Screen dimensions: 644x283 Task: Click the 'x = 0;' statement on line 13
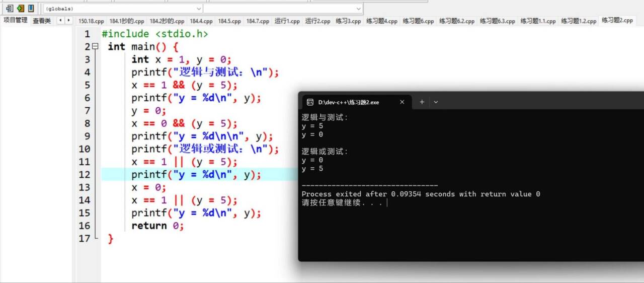(x=149, y=187)
